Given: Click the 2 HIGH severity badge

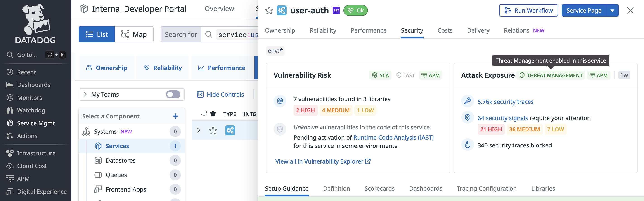Looking at the screenshot, I should click(x=305, y=110).
